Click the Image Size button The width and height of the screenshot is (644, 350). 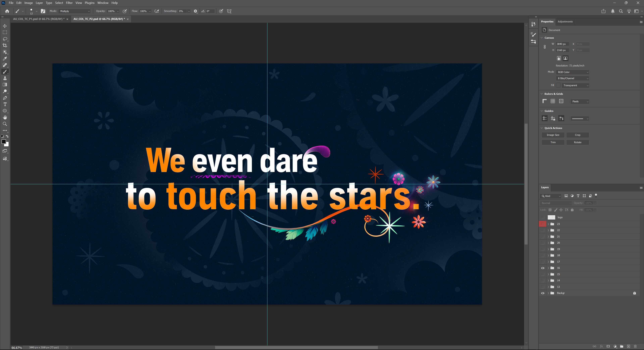tap(553, 135)
